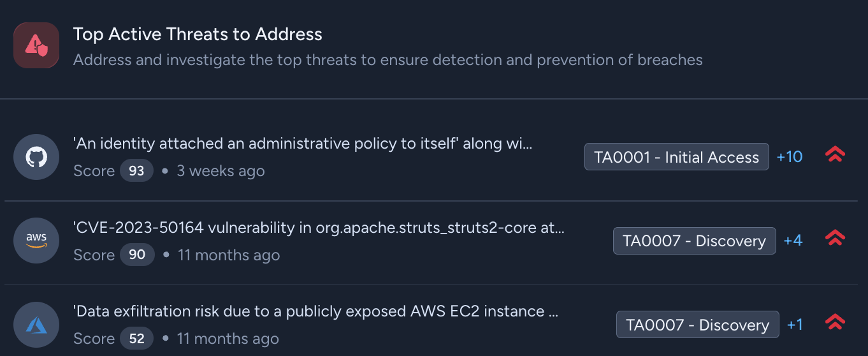
Task: Click the score 90 badge
Action: point(137,255)
